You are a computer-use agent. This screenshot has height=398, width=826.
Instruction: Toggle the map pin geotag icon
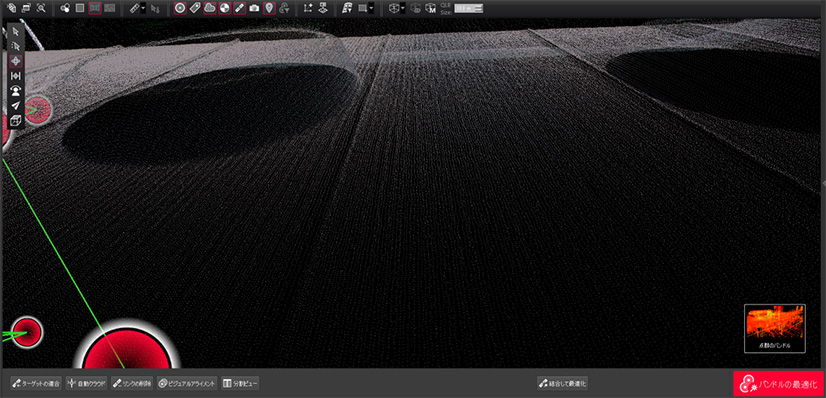point(269,8)
